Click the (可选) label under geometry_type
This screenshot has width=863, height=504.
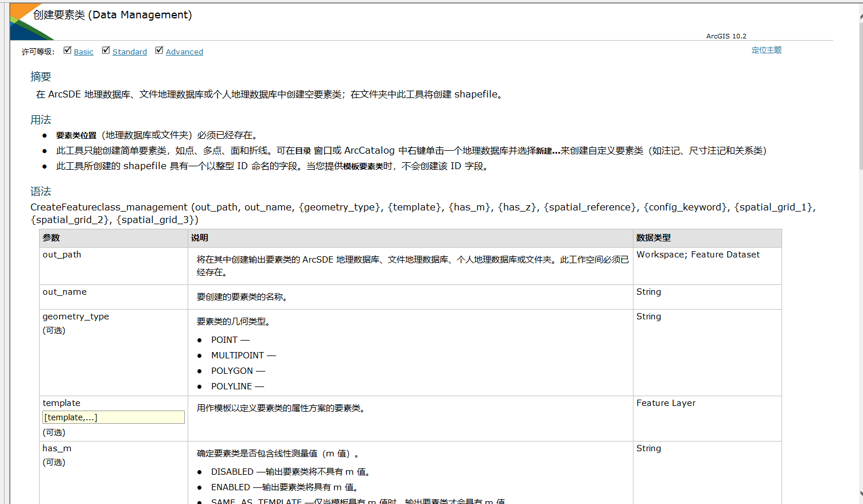(54, 330)
